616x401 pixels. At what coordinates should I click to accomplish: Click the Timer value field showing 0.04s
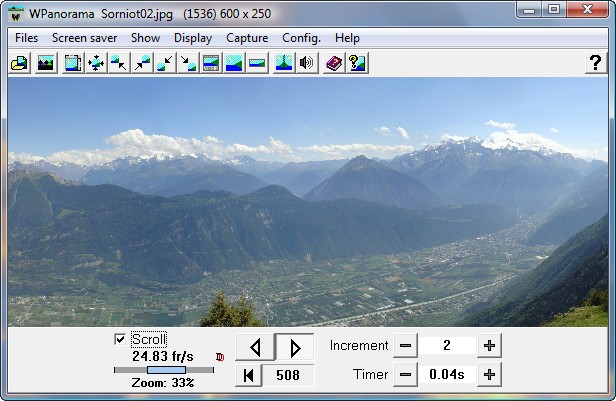coord(447,375)
